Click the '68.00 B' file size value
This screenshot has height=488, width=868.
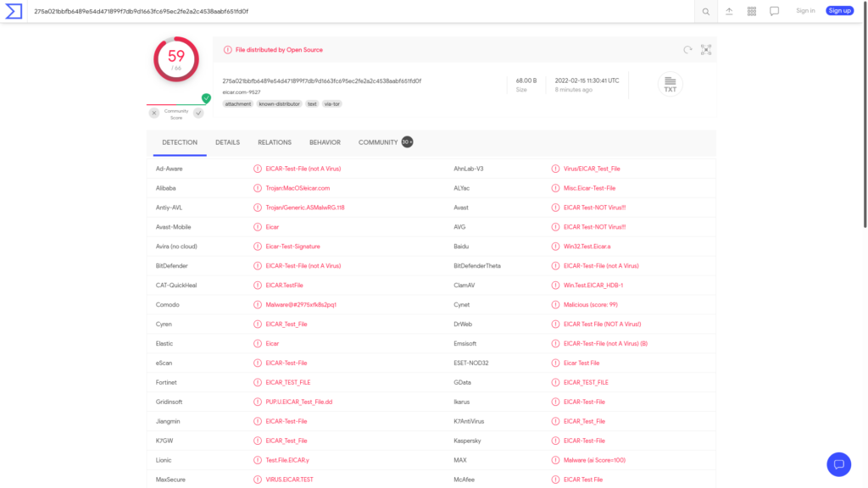(x=526, y=80)
